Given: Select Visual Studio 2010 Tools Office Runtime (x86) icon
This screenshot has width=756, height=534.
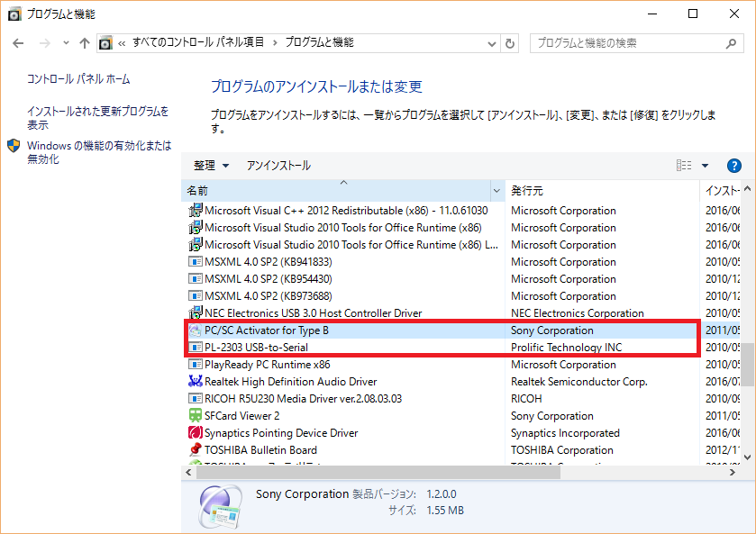Looking at the screenshot, I should [x=196, y=228].
